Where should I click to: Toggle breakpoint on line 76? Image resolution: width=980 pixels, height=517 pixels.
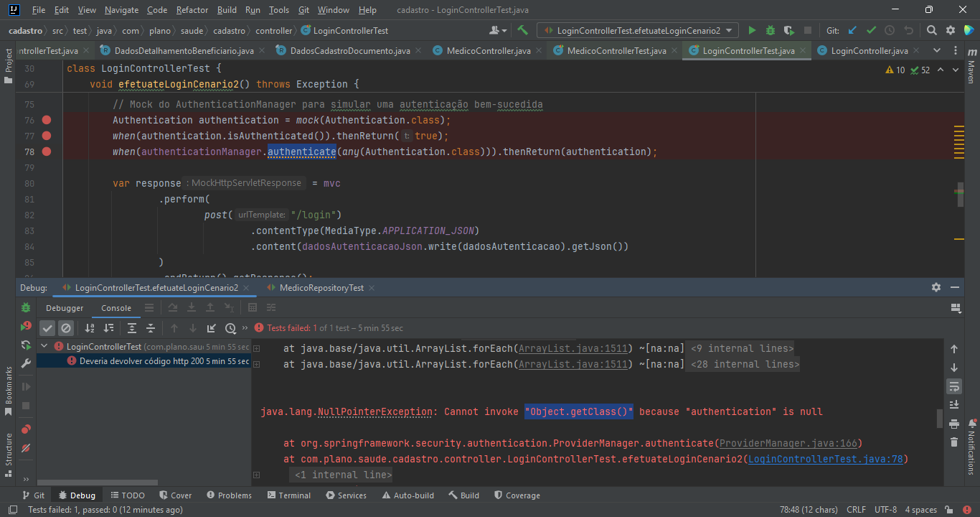[47, 120]
